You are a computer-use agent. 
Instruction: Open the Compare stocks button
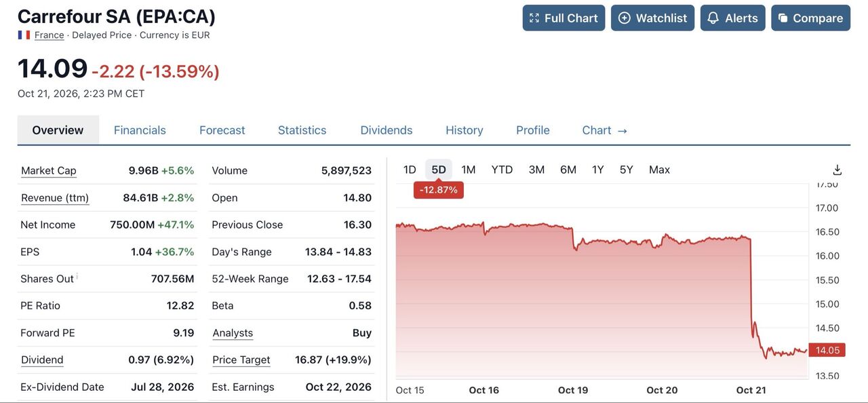pyautogui.click(x=810, y=18)
